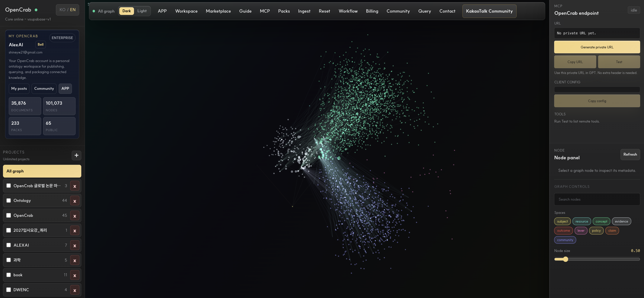Screen dimensions: 644x298
Task: Open the Guide section
Action: (245, 11)
